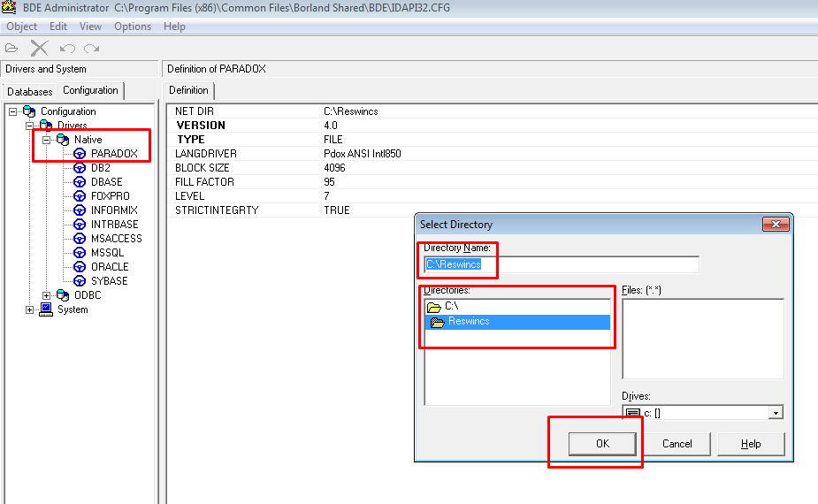
Task: Click the FILL FACTOR property name
Action: point(204,181)
